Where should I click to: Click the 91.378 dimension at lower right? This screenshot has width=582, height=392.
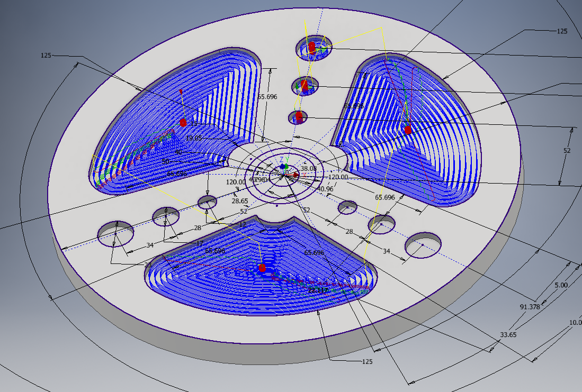[x=529, y=306]
